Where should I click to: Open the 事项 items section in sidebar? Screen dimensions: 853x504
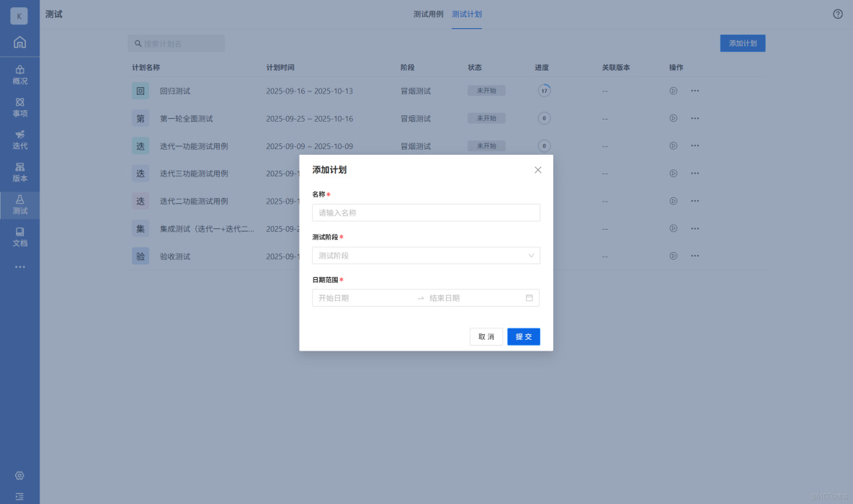19,107
